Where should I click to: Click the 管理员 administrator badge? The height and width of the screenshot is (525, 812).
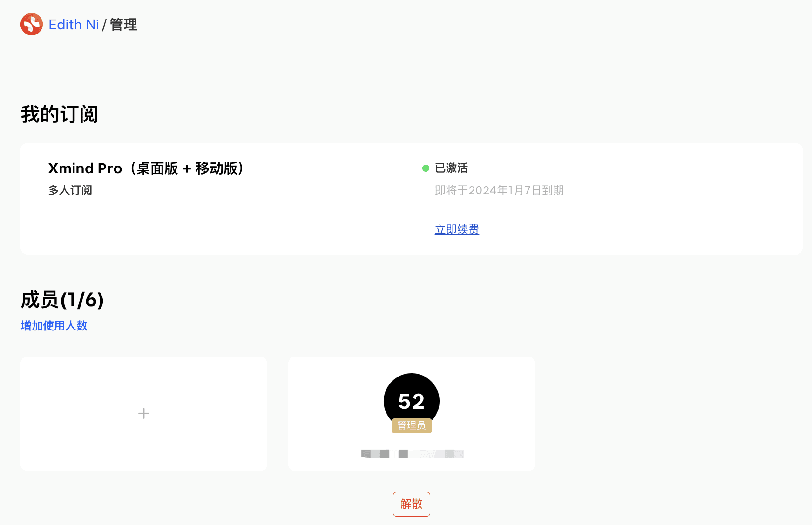click(x=412, y=425)
